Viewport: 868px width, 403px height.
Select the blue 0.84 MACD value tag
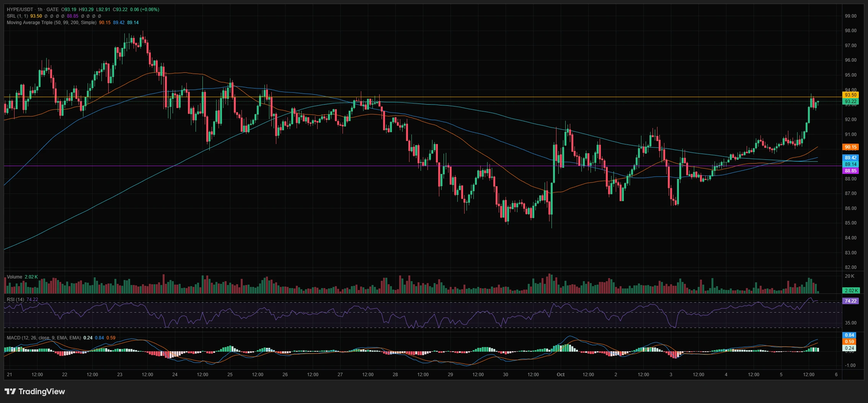(849, 335)
